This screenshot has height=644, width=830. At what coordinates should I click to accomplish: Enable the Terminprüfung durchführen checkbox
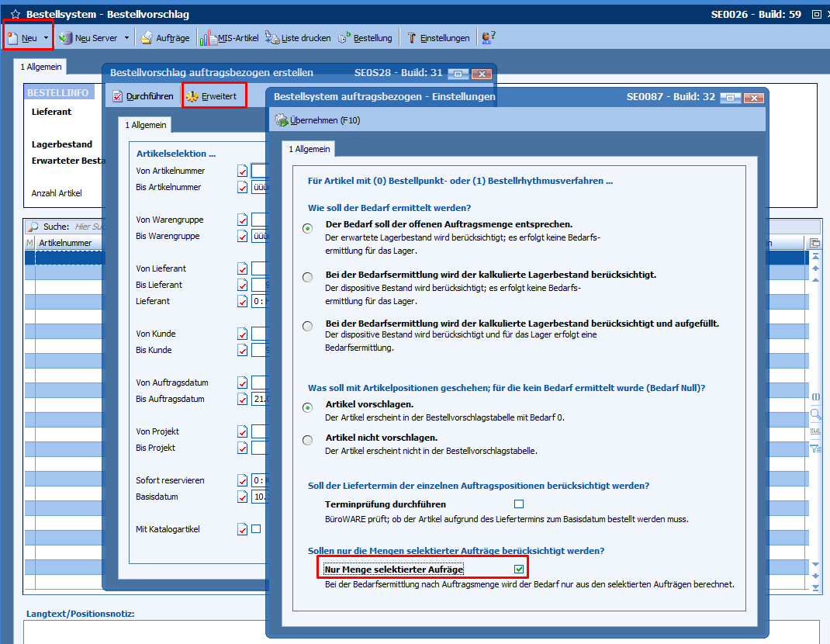(x=519, y=504)
